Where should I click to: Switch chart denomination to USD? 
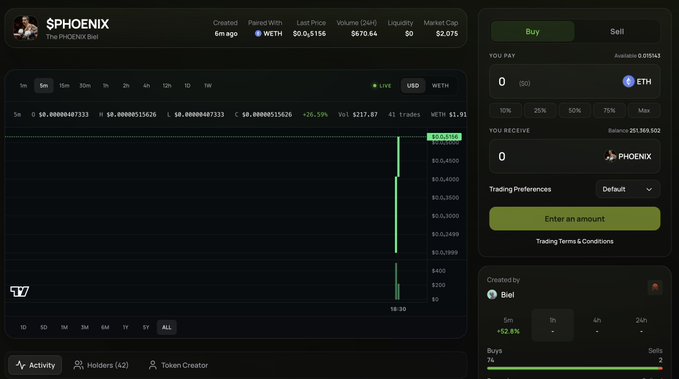pos(413,86)
